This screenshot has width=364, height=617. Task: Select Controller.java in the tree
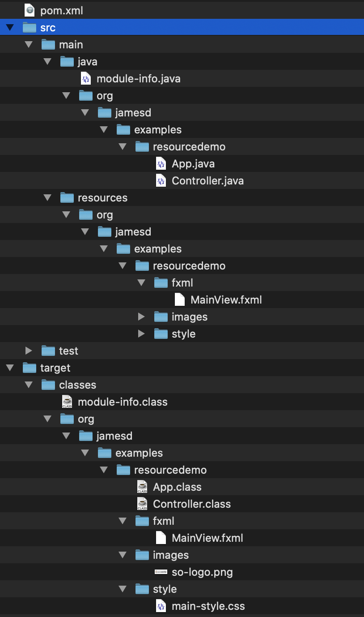[x=182, y=180]
